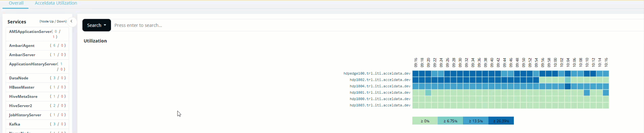Image resolution: width=644 pixels, height=133 pixels.
Task: Click the ≥ 26.39% legend swatch
Action: pos(501,121)
